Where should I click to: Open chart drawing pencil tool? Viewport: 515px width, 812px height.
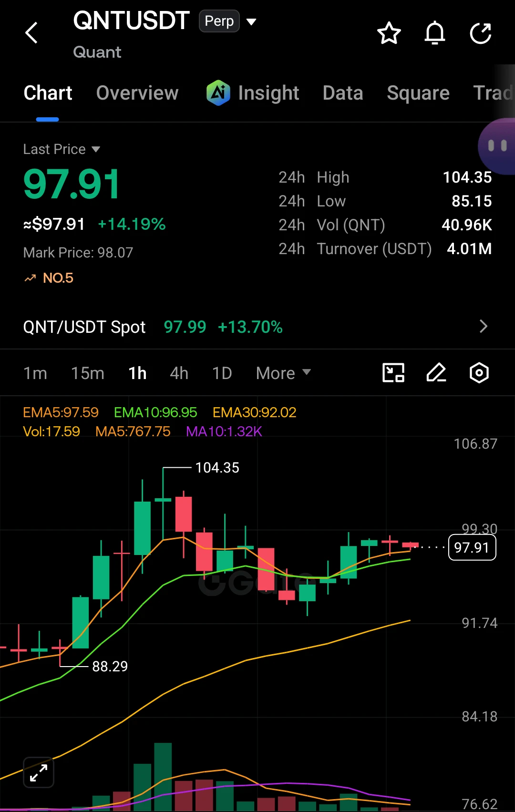coord(436,373)
